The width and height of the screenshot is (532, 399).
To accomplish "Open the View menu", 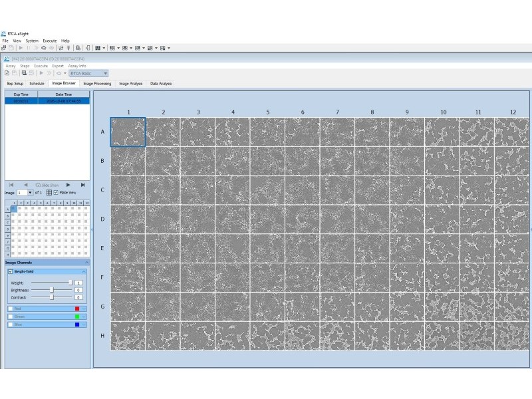I will pyautogui.click(x=17, y=41).
